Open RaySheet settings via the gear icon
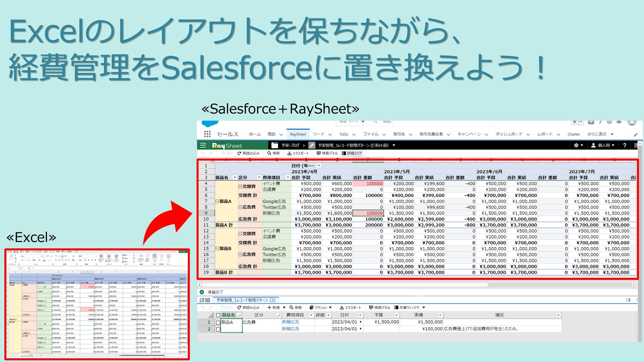The width and height of the screenshot is (644, 362). click(x=576, y=145)
